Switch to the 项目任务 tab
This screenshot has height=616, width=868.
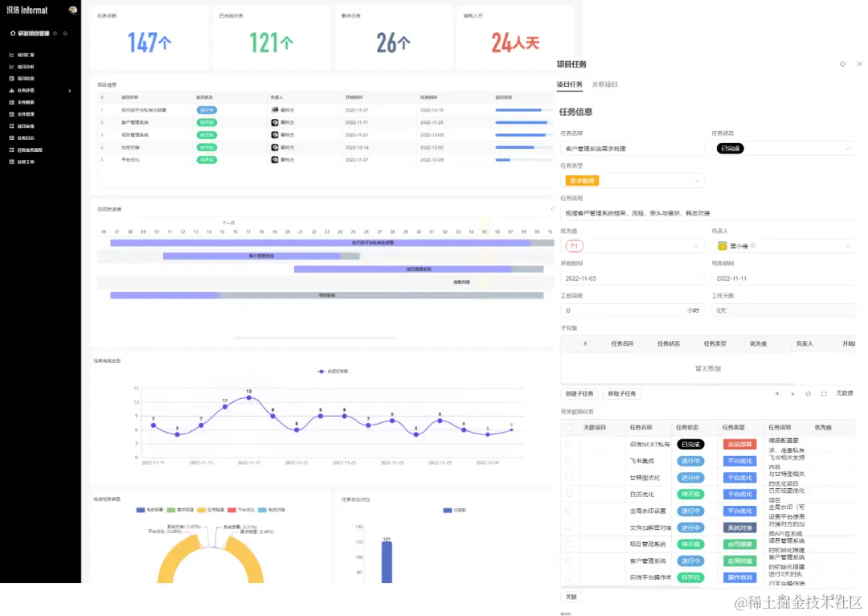pos(569,84)
